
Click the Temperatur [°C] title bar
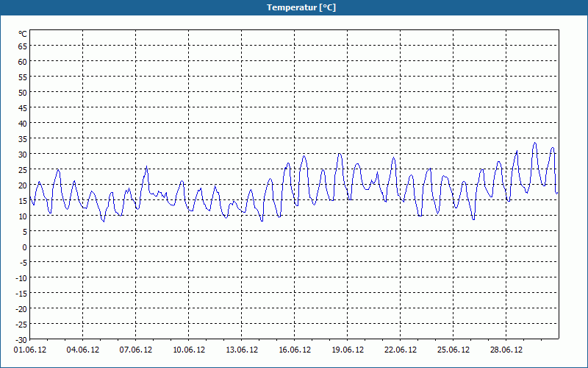pos(294,7)
